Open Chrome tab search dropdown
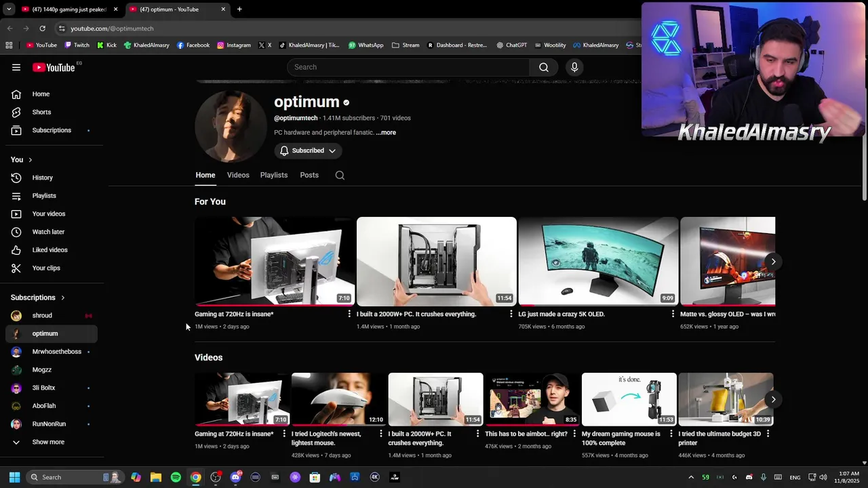This screenshot has height=488, width=868. pyautogui.click(x=9, y=9)
